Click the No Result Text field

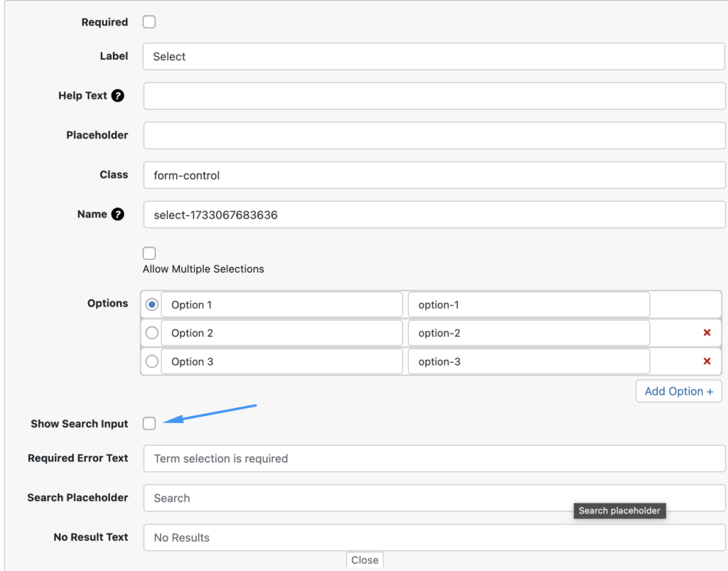[x=434, y=538]
